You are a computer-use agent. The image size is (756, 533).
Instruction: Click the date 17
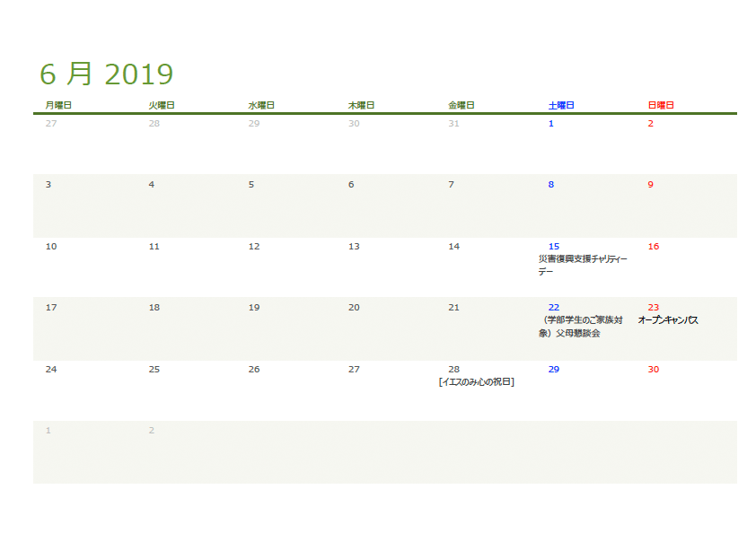(x=51, y=308)
